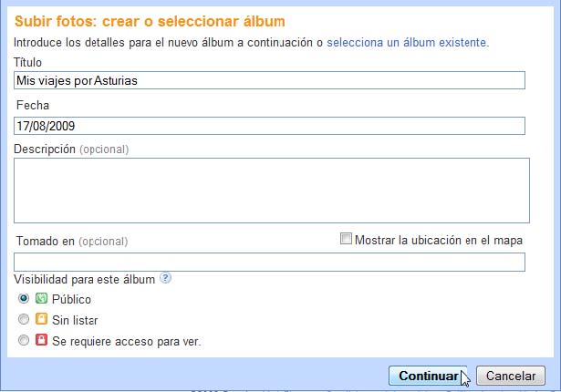Click the Continuar button
This screenshot has height=392, width=561.
[428, 376]
